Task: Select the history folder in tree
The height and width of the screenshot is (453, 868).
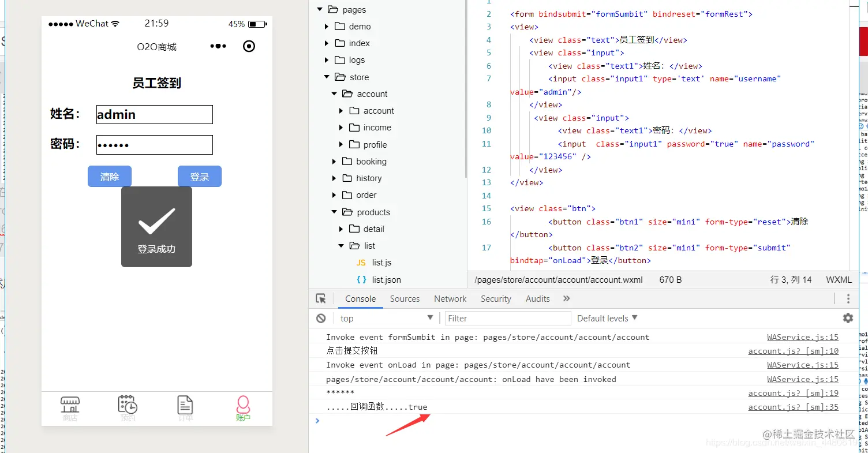Action: 369,178
